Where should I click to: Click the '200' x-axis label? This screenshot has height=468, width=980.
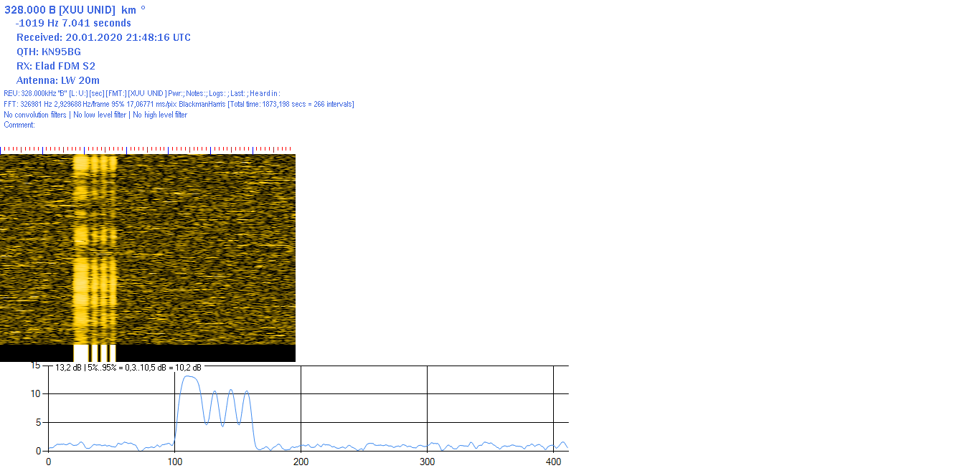[301, 462]
